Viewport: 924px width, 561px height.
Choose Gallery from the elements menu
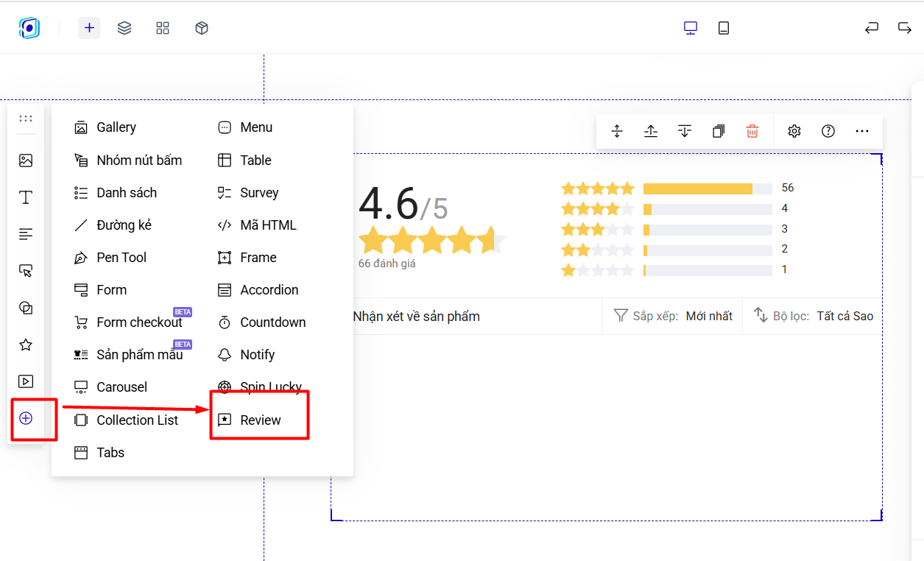[x=105, y=127]
